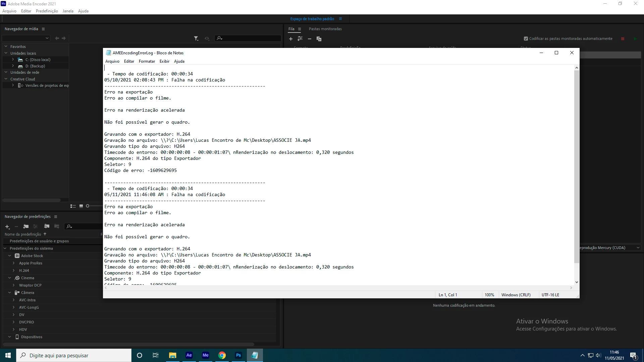Viewport: 644px width, 362px height.
Task: Click the start queue green play button
Action: click(x=635, y=39)
